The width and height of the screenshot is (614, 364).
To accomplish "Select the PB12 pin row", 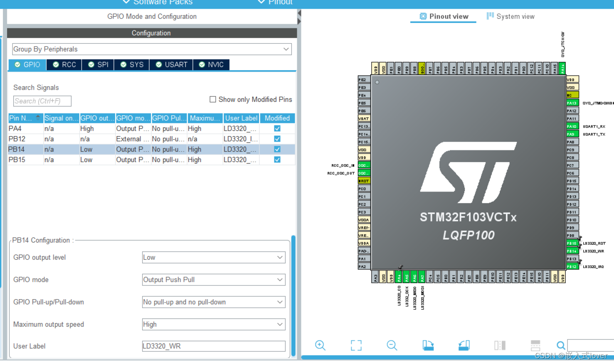I will click(x=152, y=139).
